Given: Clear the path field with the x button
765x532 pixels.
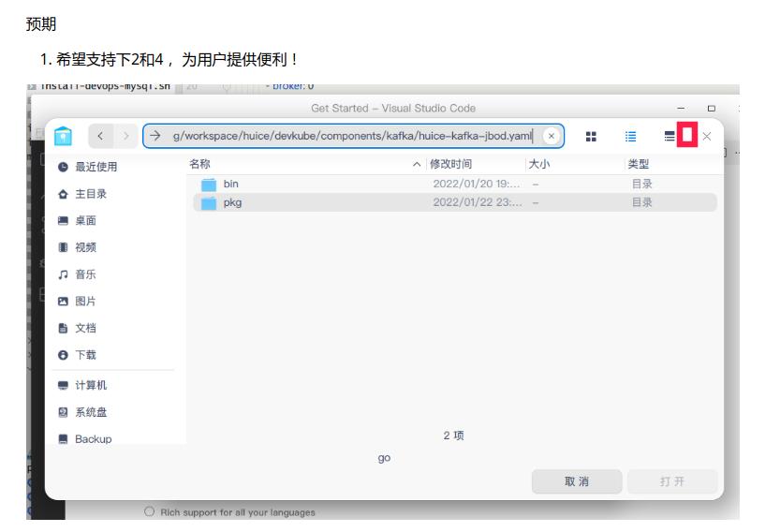Looking at the screenshot, I should pyautogui.click(x=552, y=136).
